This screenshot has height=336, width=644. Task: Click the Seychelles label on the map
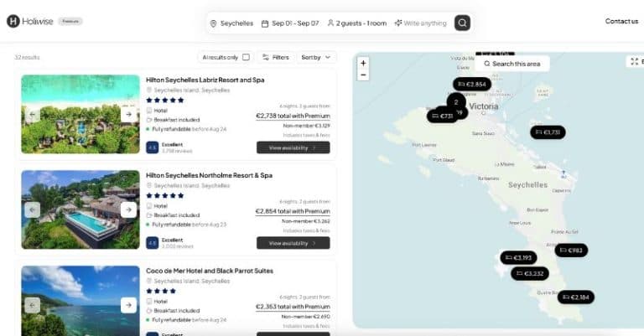(527, 185)
